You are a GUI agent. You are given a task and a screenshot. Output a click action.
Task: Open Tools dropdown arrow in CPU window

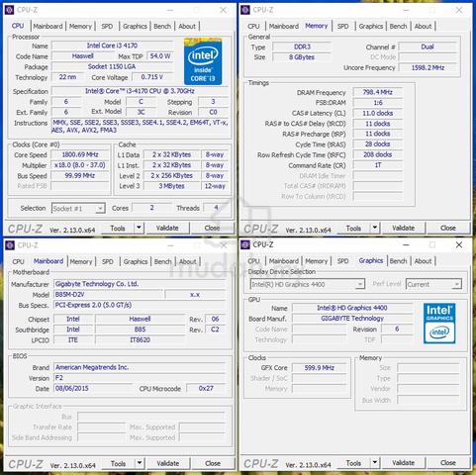coord(139,228)
